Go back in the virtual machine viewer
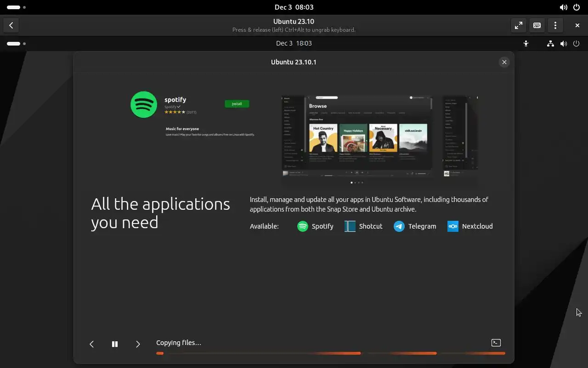This screenshot has width=588, height=368. tap(11, 25)
